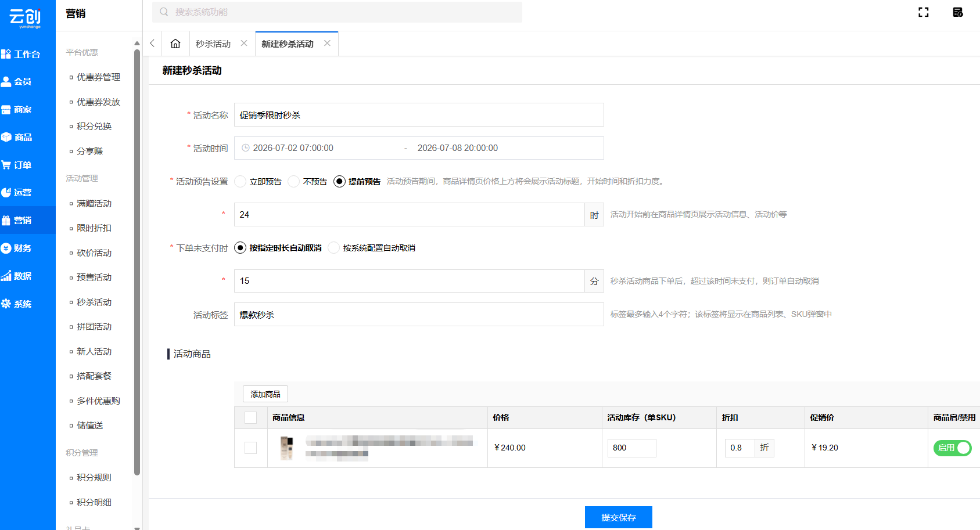Open 积分规则 menu item
The width and height of the screenshot is (980, 530).
tap(94, 478)
